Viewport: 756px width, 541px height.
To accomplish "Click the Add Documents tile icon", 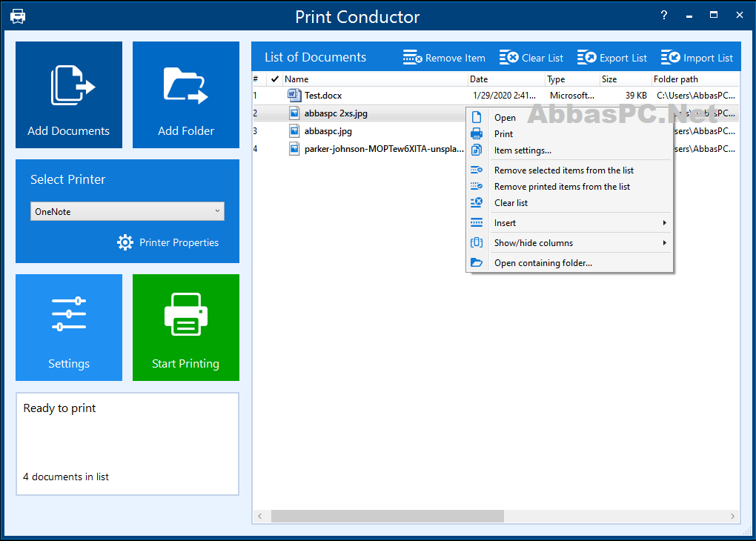I will (x=73, y=85).
